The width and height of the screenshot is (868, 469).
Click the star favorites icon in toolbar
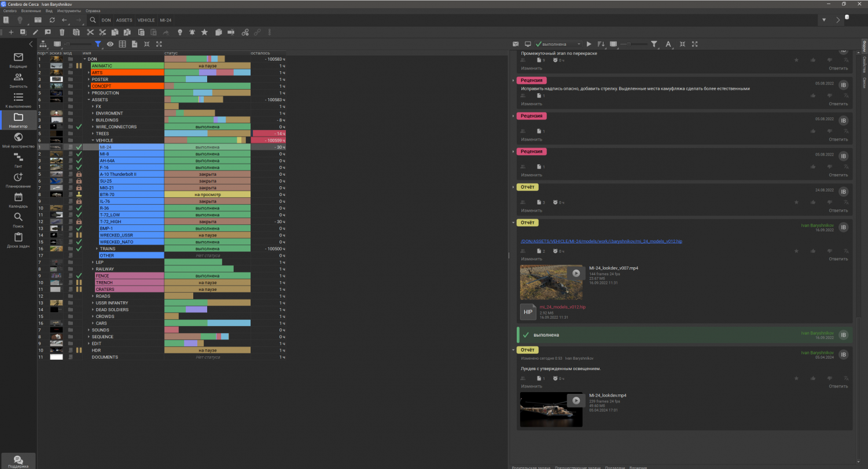(204, 32)
